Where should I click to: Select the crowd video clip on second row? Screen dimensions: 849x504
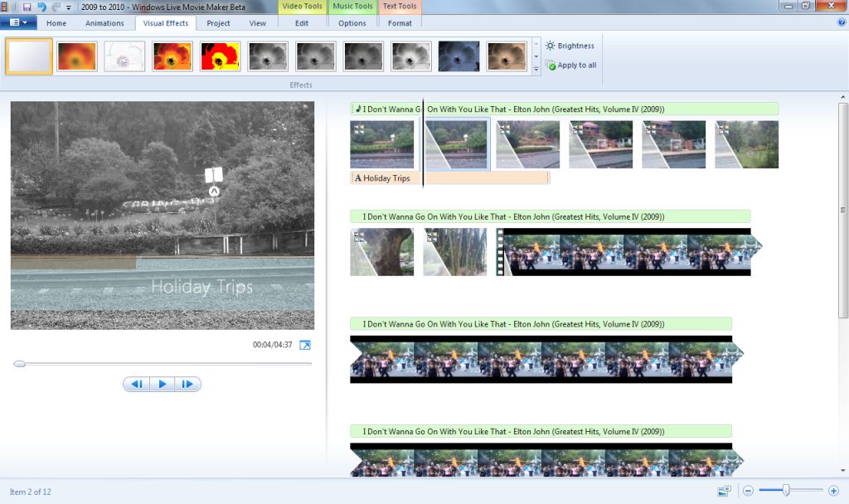pyautogui.click(x=628, y=252)
